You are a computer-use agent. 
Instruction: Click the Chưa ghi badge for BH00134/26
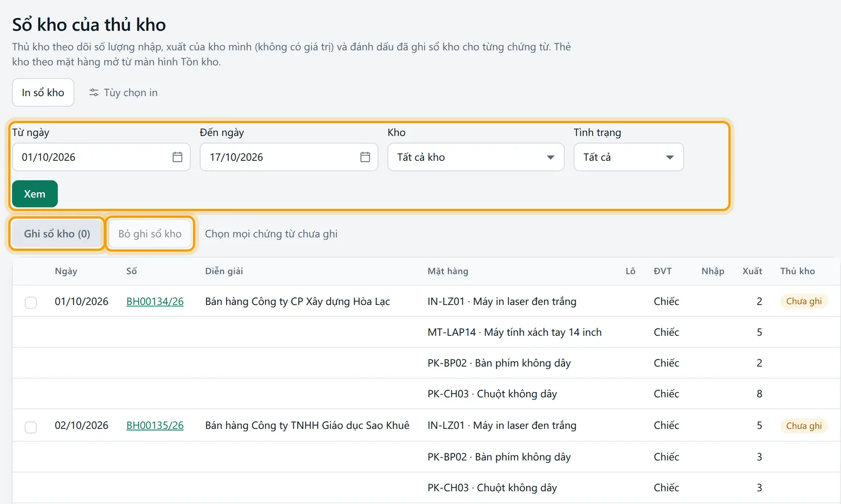[x=804, y=301]
